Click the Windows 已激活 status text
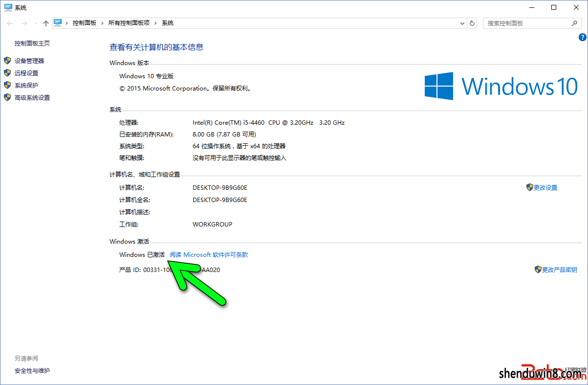588x385 pixels. pos(142,254)
